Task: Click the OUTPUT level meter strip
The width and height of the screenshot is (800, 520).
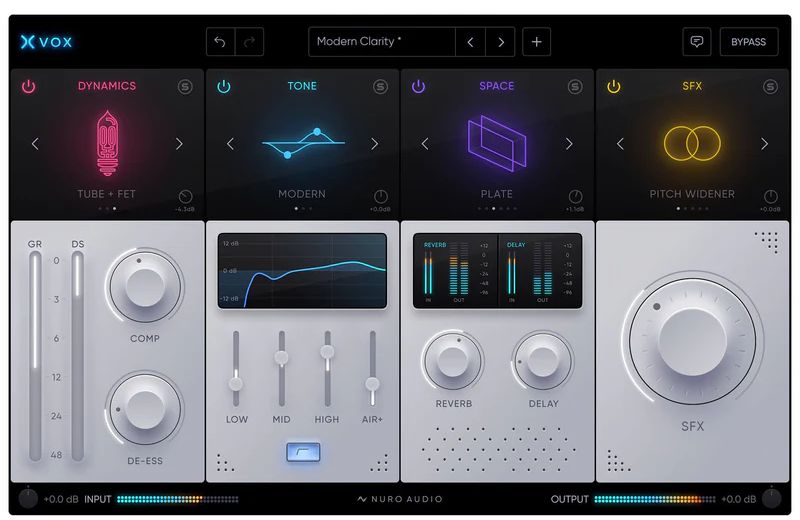Action: (x=655, y=499)
